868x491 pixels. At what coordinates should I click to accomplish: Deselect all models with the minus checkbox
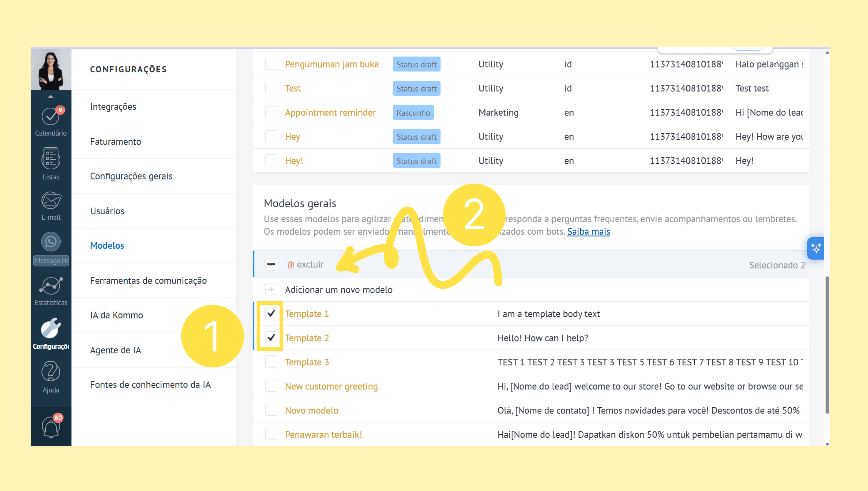[x=271, y=264]
